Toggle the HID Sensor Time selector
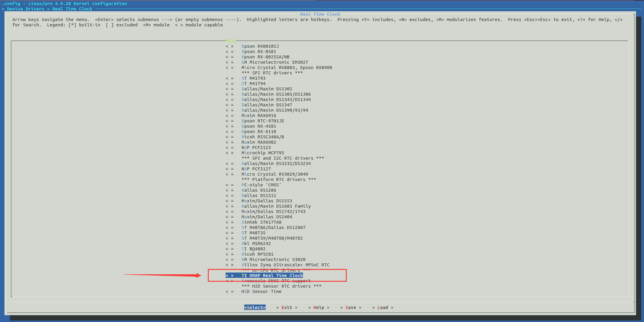The width and height of the screenshot is (644, 322). coord(229,292)
